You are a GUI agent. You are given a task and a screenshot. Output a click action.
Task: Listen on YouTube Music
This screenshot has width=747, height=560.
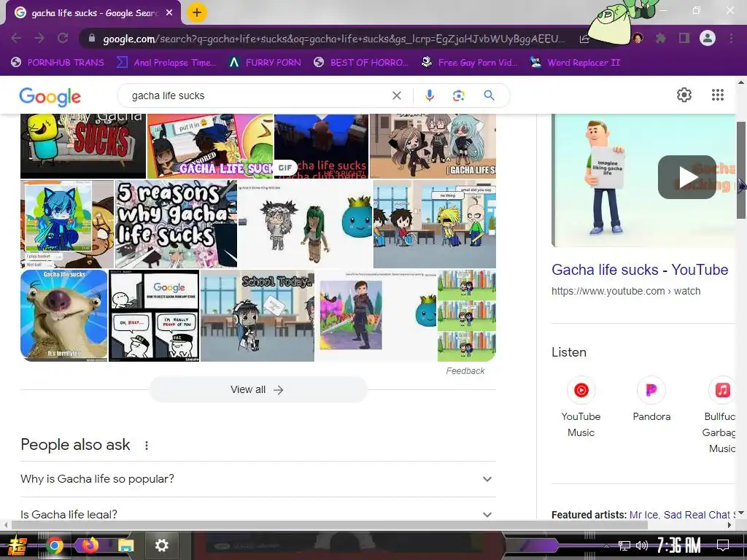coord(581,407)
